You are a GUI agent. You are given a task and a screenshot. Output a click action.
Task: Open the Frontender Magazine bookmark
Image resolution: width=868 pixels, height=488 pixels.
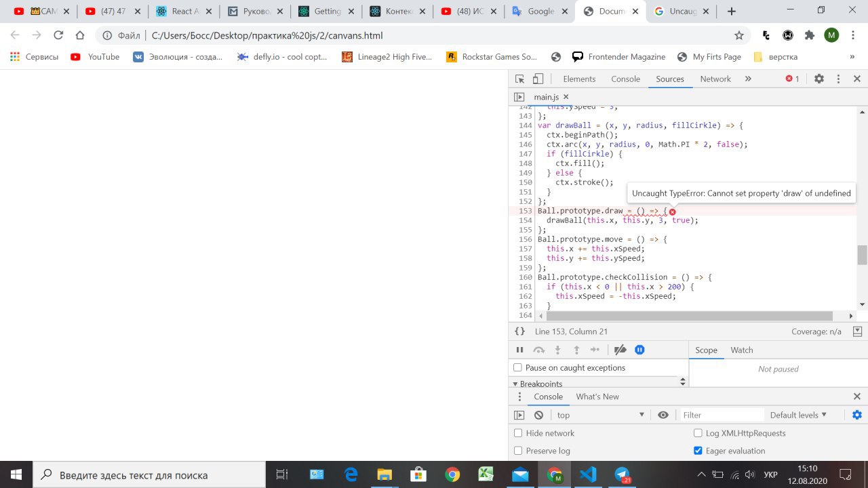[x=618, y=57]
